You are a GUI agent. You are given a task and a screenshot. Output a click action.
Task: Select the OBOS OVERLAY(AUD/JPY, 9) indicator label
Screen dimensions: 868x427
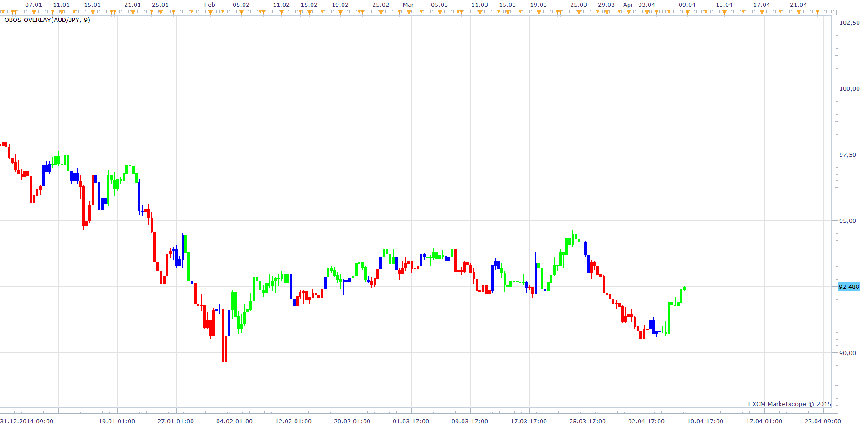47,20
